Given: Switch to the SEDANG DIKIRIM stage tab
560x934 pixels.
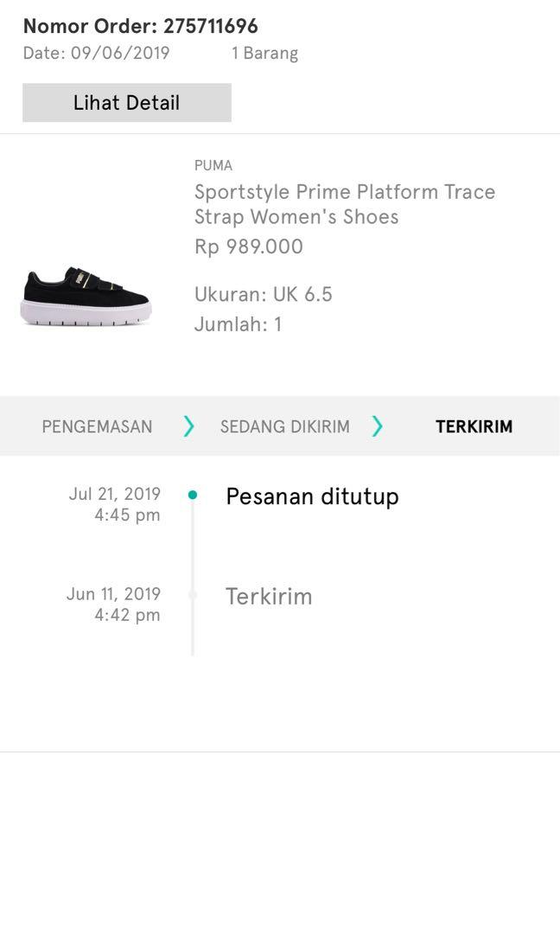Looking at the screenshot, I should [285, 425].
